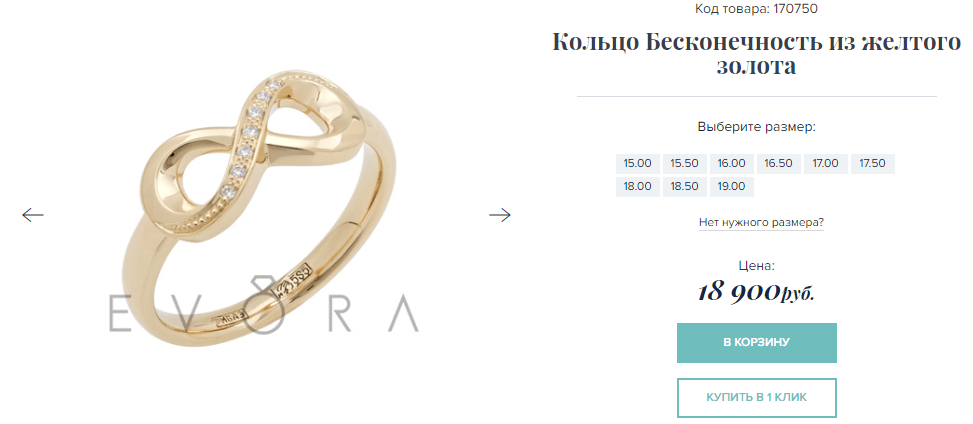Click the 'Выберите размер:' label
The height and width of the screenshot is (424, 973).
coord(756,127)
